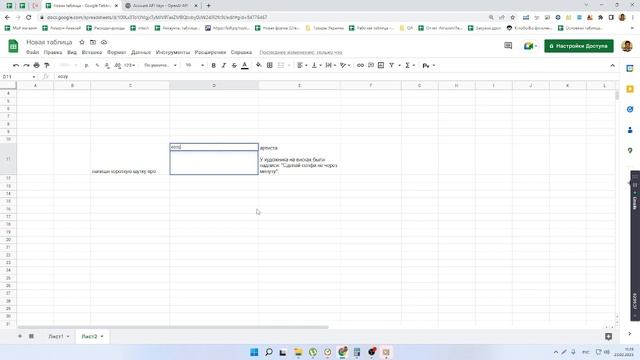Activate the paint format tool

47,65
